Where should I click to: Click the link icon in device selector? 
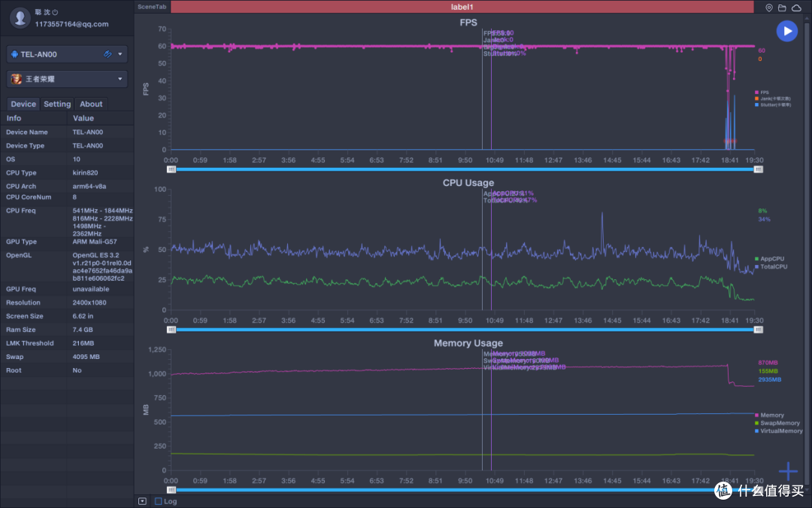108,54
